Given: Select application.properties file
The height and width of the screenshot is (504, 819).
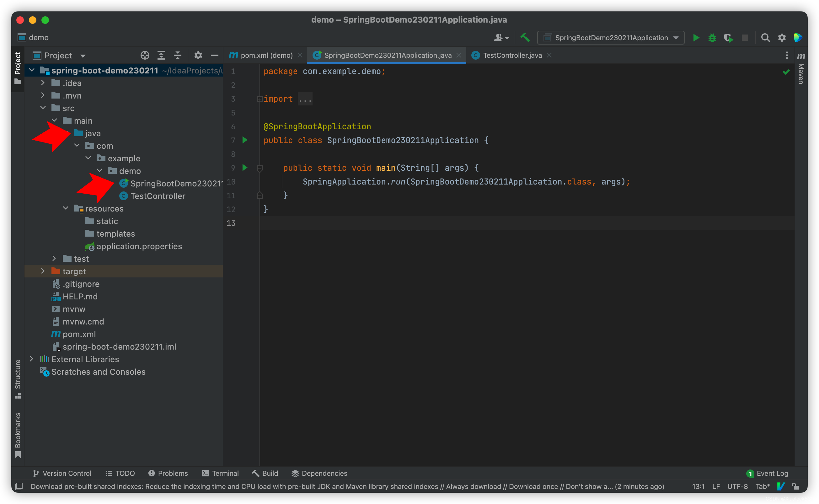Looking at the screenshot, I should pyautogui.click(x=133, y=246).
